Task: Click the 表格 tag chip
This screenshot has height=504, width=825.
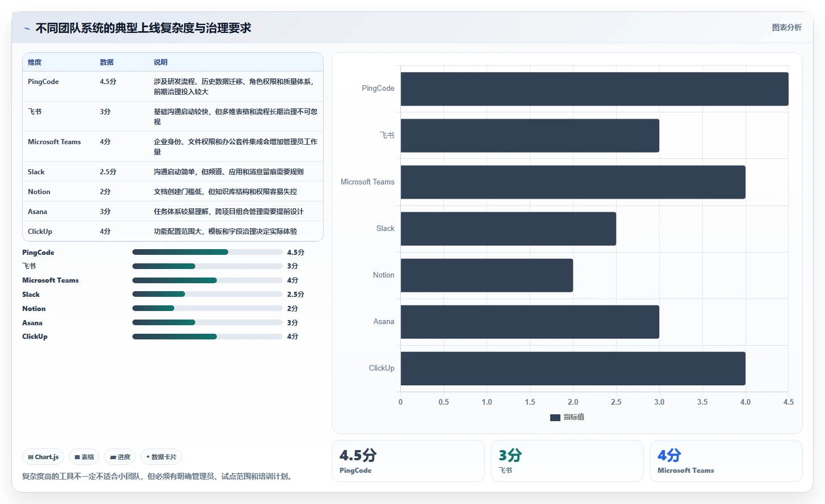Action: point(84,457)
